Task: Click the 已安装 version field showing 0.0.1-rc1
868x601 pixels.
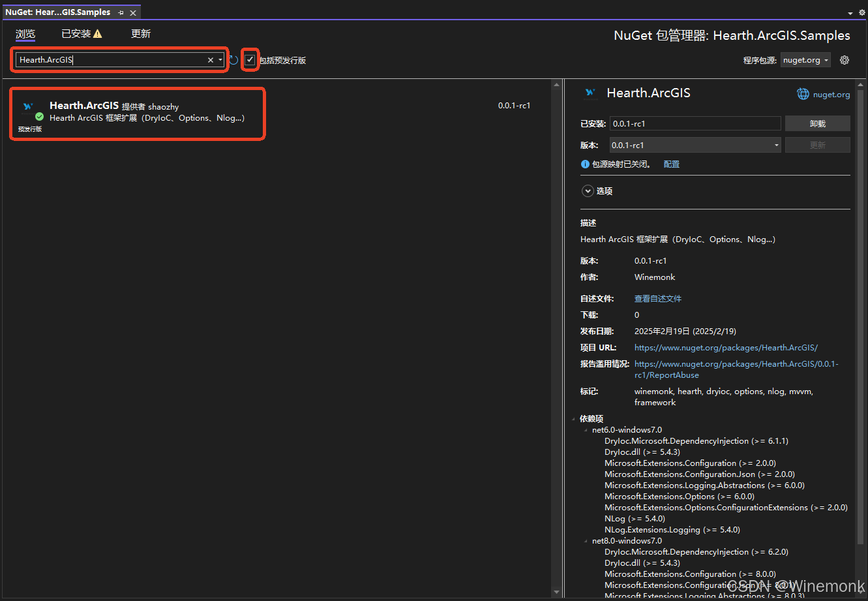Action: tap(695, 123)
